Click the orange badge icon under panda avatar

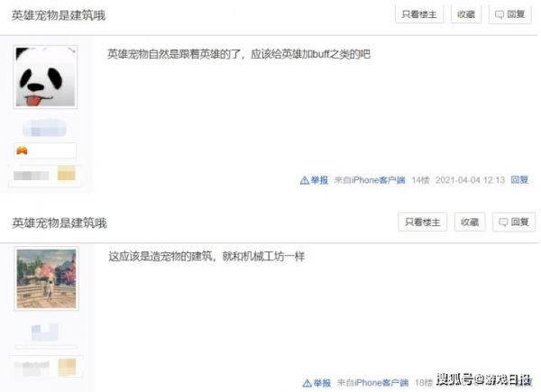click(22, 150)
